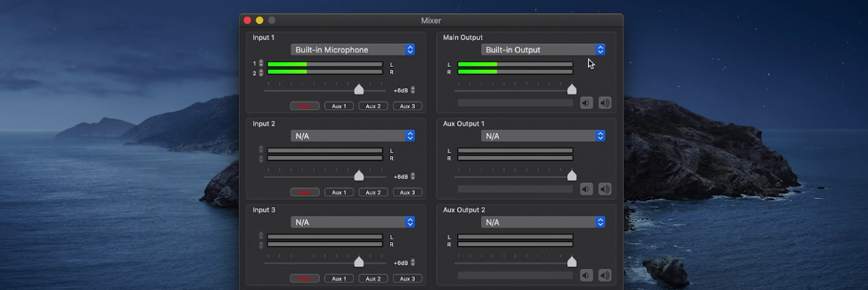Open Input 3 N/A device dropdown
Screen dimensions: 868x290
click(353, 222)
